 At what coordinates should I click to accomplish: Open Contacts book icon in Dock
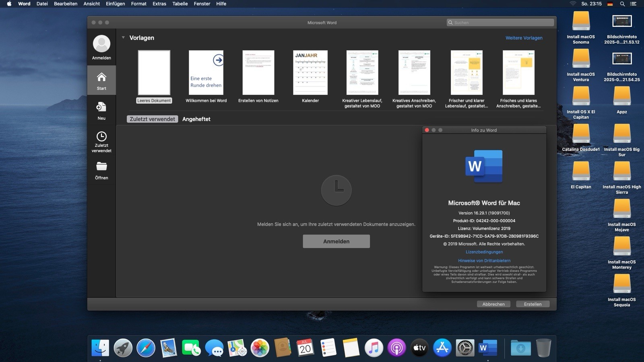(283, 348)
